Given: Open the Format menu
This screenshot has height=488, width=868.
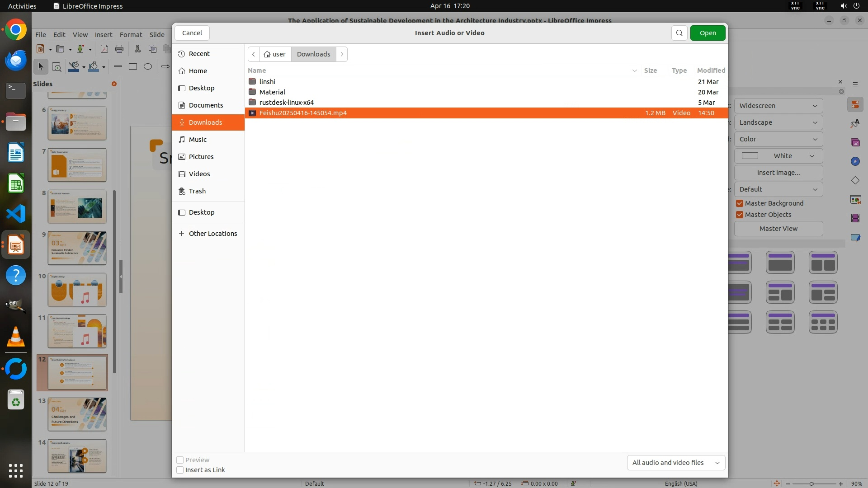Looking at the screenshot, I should click(x=131, y=35).
